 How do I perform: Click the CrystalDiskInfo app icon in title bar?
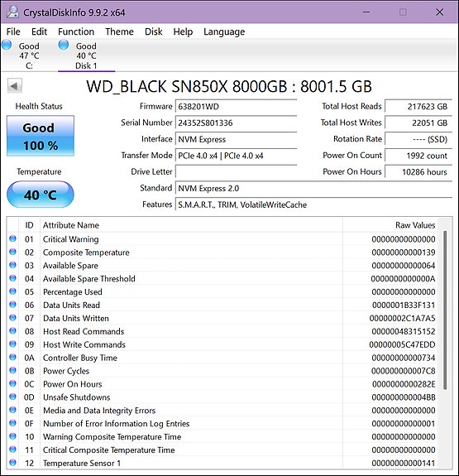(x=12, y=12)
